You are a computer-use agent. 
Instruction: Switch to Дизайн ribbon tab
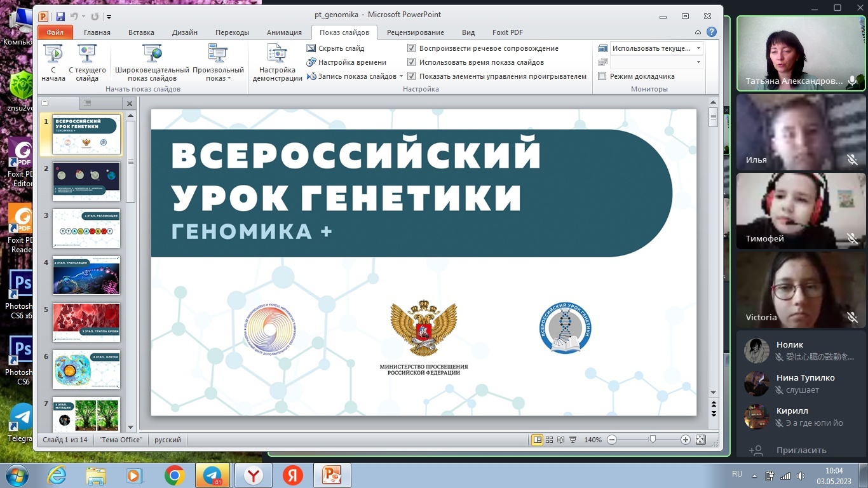[185, 32]
